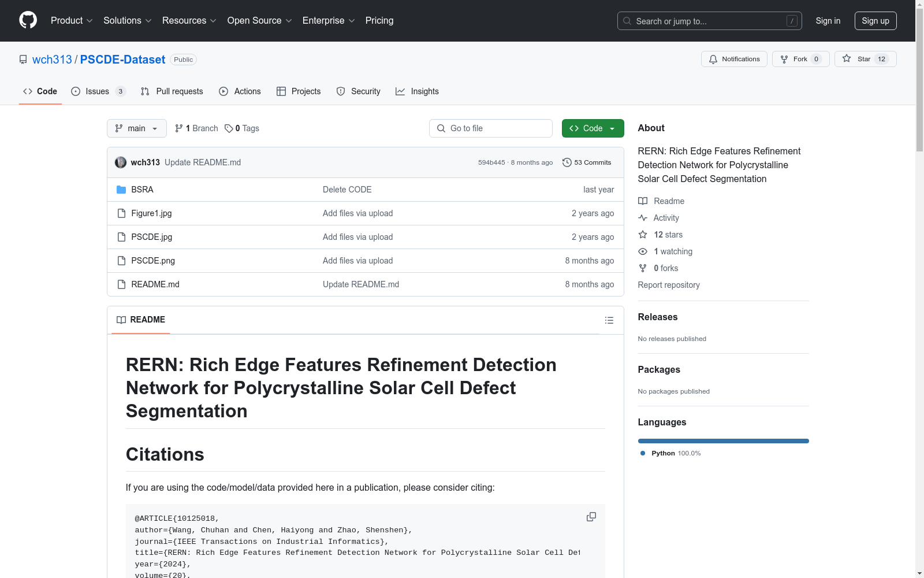Image resolution: width=924 pixels, height=578 pixels.
Task: Click the BSRA folder icon
Action: (121, 190)
